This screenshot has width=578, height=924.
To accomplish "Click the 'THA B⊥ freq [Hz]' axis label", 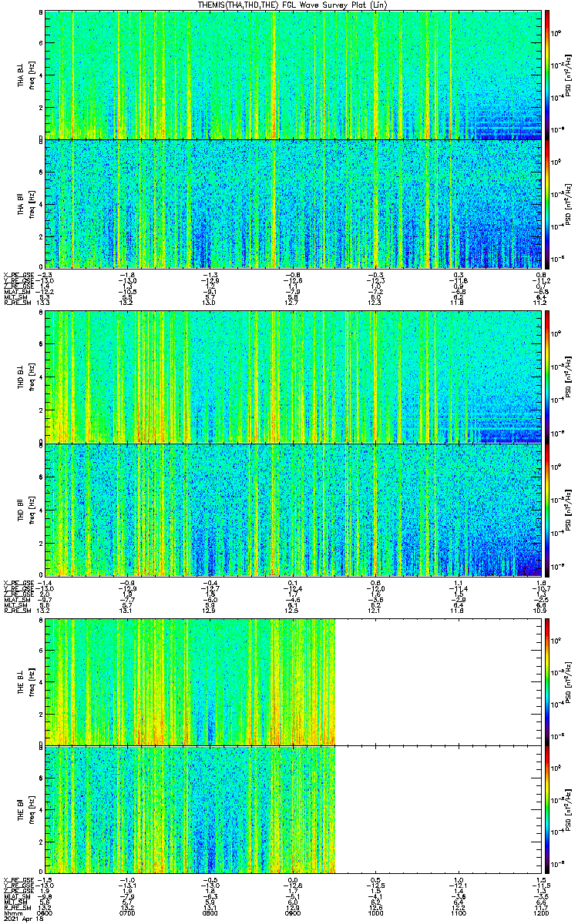I will click(26, 75).
